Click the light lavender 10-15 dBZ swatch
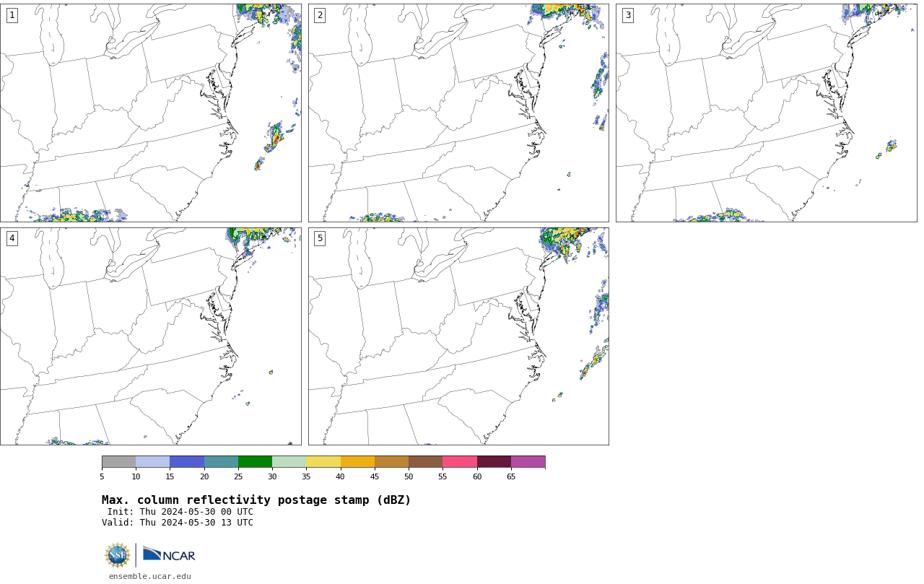The width and height of the screenshot is (924, 584). pos(153,462)
